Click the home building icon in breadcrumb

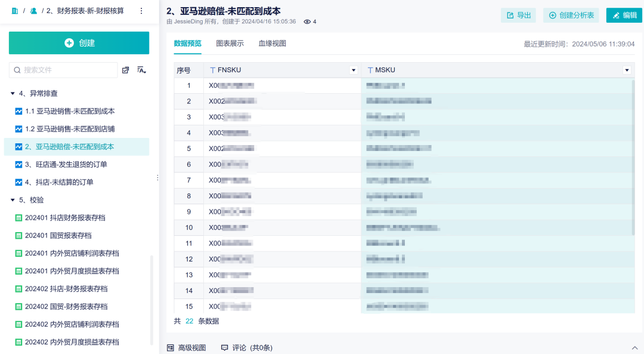point(15,11)
